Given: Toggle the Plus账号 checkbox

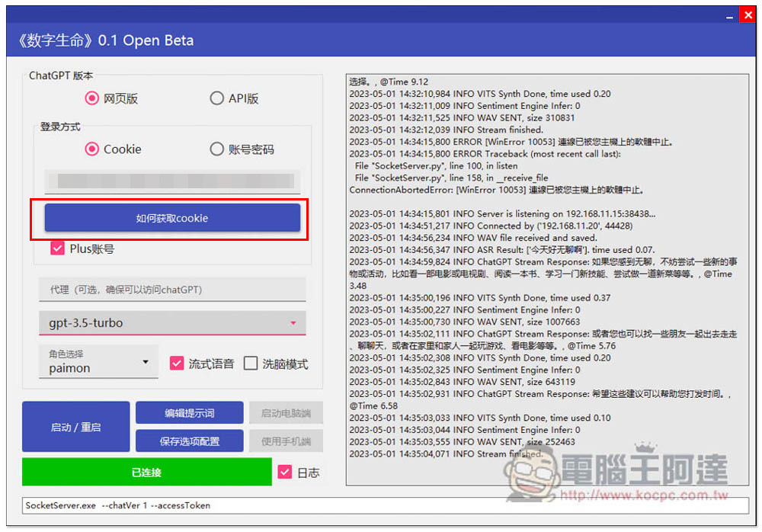Looking at the screenshot, I should (x=57, y=248).
